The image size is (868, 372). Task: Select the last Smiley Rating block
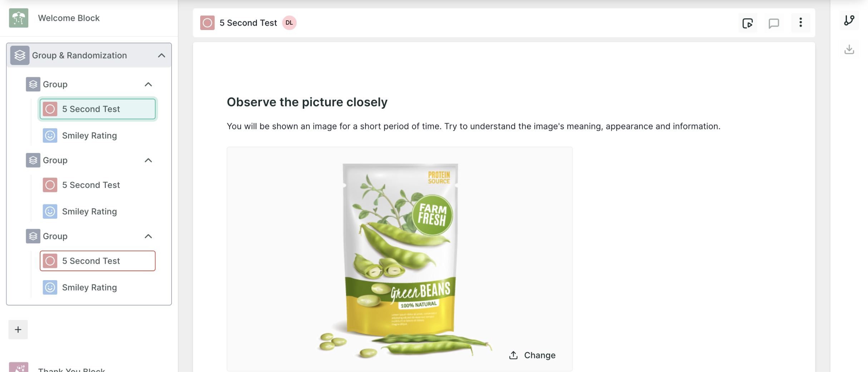(98, 288)
